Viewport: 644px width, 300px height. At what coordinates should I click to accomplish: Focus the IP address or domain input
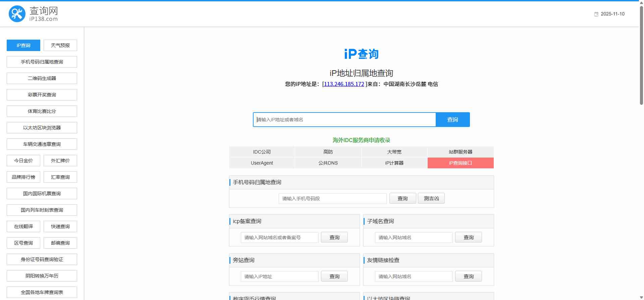[x=344, y=120]
